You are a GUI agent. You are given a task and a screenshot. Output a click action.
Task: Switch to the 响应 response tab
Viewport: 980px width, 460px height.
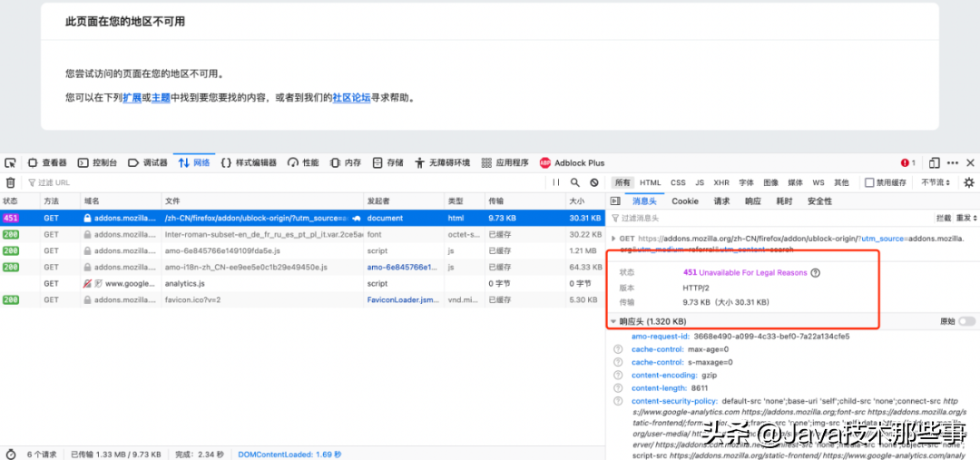coord(753,201)
